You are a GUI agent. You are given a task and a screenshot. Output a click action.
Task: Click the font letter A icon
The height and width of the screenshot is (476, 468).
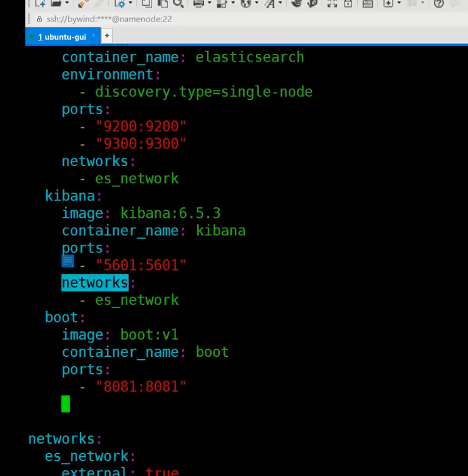[x=270, y=3]
